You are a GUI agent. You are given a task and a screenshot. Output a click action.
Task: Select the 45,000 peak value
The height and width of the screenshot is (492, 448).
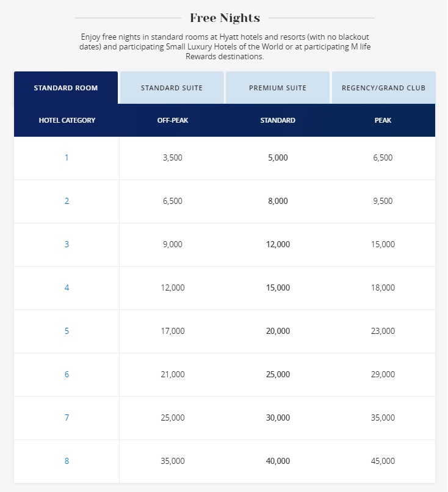click(383, 461)
